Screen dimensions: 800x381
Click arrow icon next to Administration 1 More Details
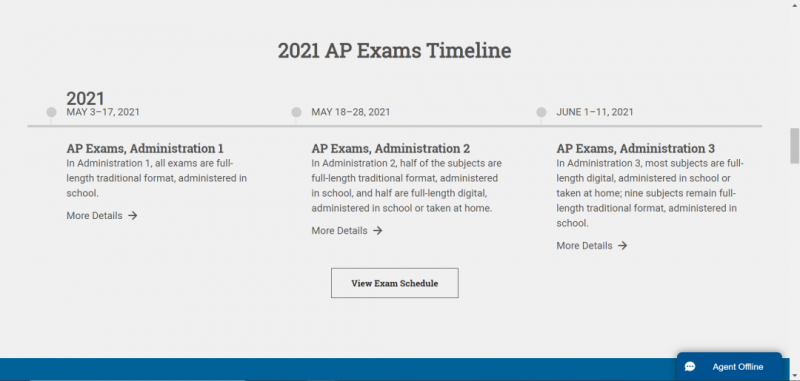tap(133, 216)
